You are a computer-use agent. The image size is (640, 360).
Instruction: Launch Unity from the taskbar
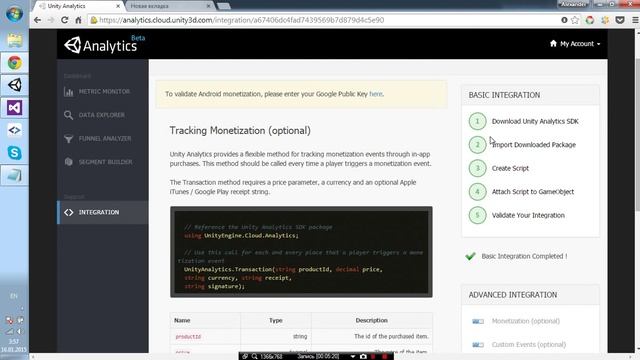[x=15, y=85]
